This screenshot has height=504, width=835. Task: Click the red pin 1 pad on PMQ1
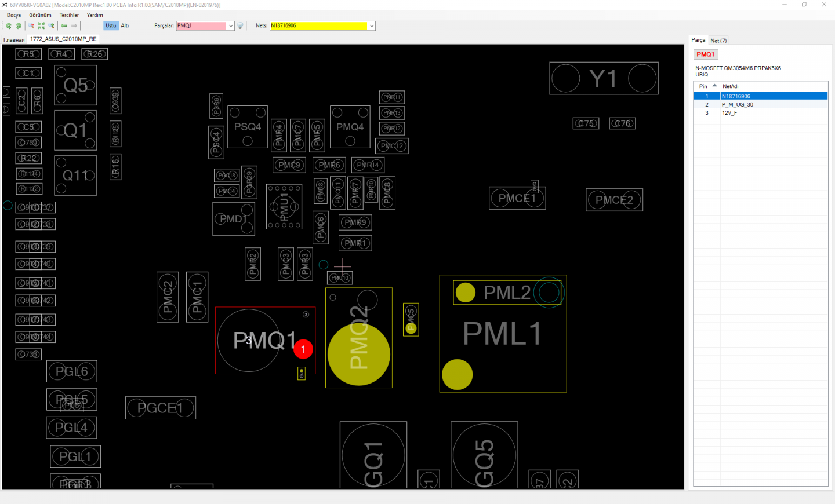point(303,349)
